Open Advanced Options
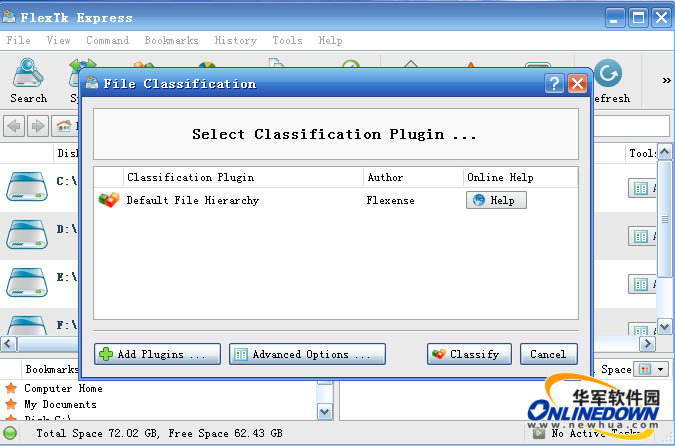 click(307, 354)
